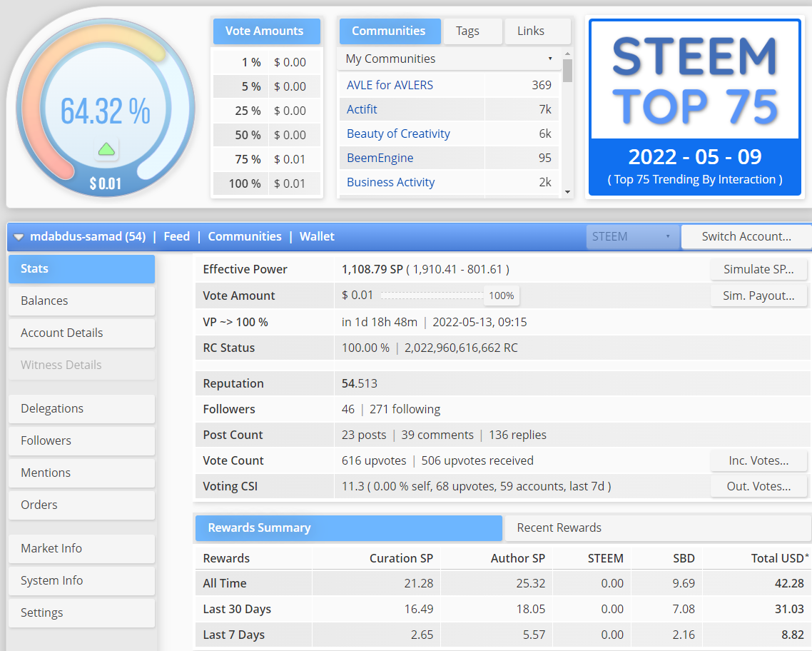
Task: Open Market Info in the sidebar
Action: pos(82,548)
